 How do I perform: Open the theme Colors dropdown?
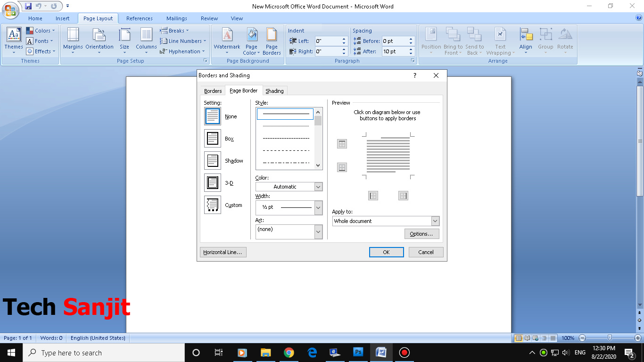pos(41,31)
